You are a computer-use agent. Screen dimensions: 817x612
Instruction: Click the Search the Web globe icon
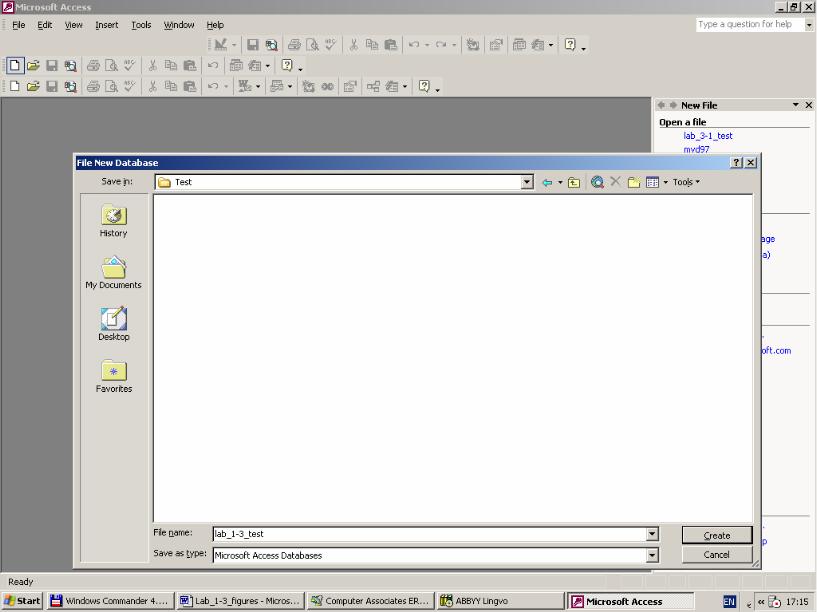(597, 182)
